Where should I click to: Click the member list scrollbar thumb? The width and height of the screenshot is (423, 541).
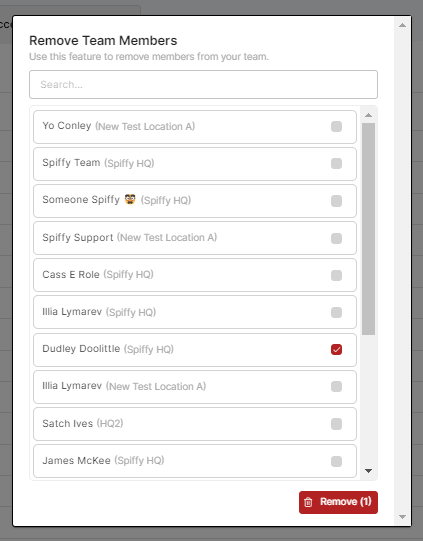(368, 229)
